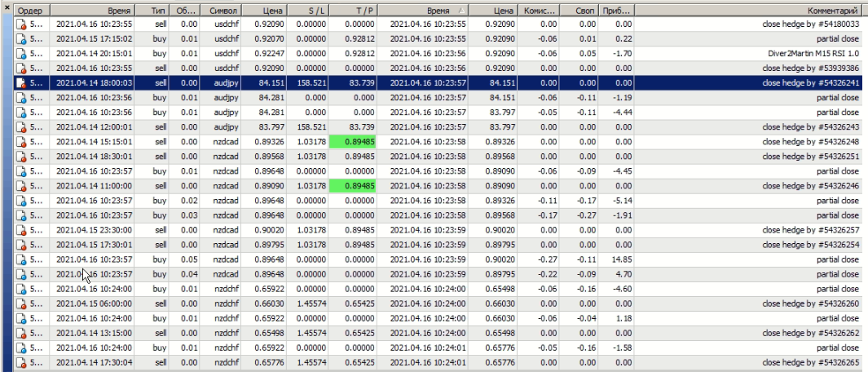Click order icon in row #54326246
Viewport: 868px width, 372px height.
21,186
